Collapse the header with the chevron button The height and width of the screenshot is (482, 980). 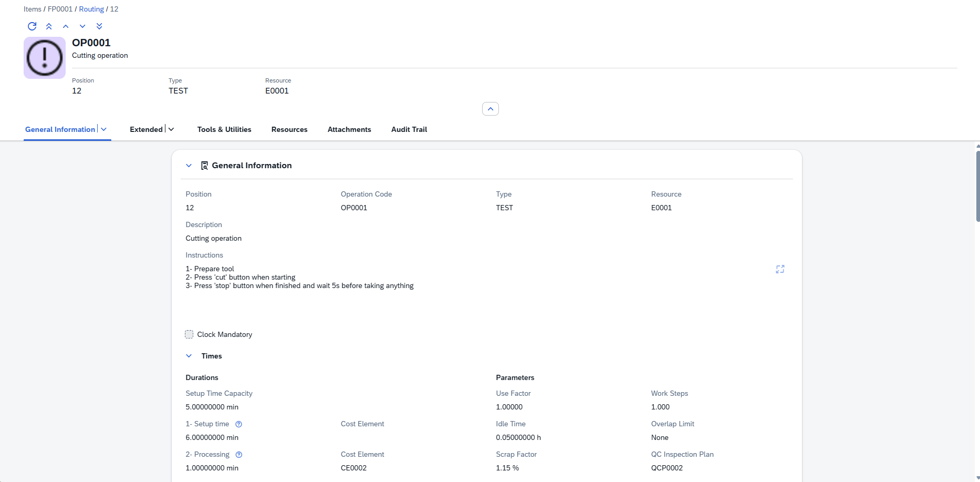tap(491, 109)
